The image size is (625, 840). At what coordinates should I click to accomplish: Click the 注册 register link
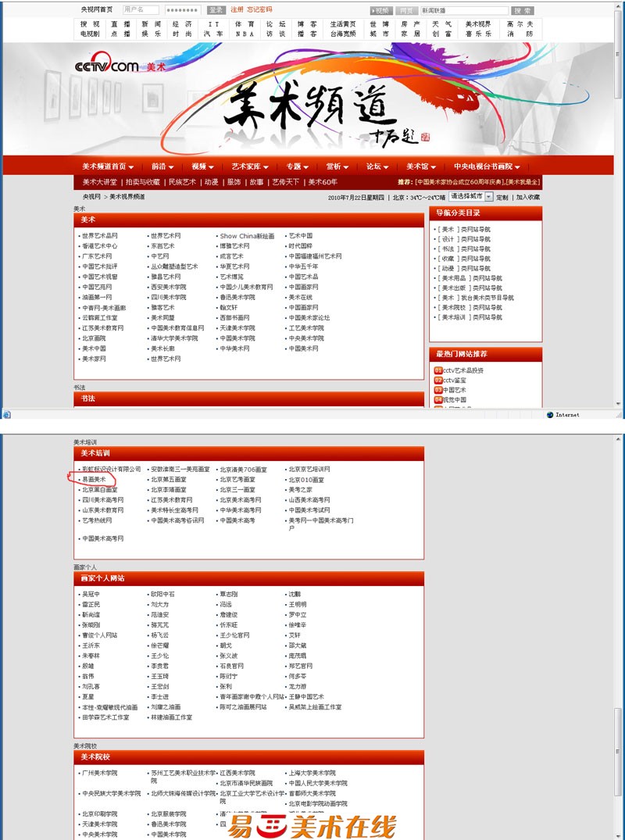point(237,9)
